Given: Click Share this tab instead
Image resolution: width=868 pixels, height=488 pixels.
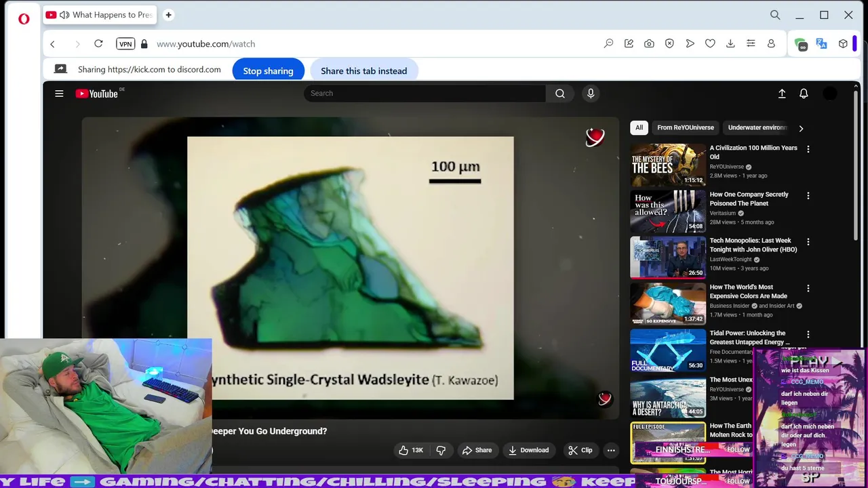Looking at the screenshot, I should click(363, 70).
